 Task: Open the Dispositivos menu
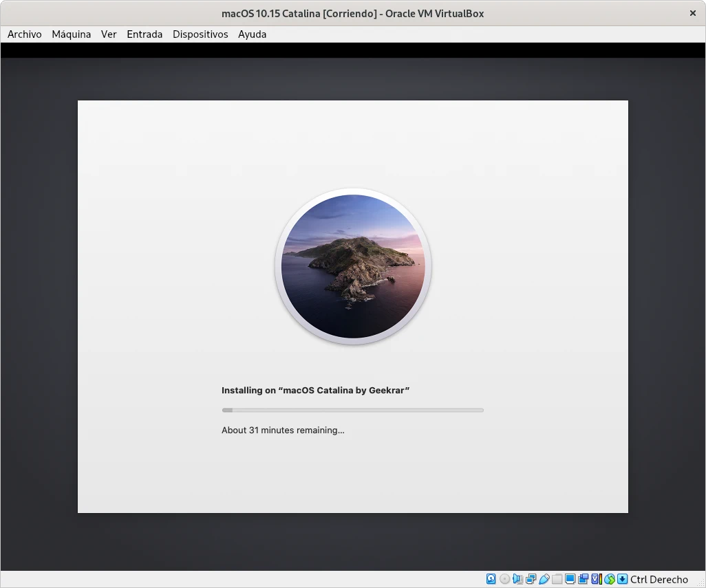click(x=200, y=34)
